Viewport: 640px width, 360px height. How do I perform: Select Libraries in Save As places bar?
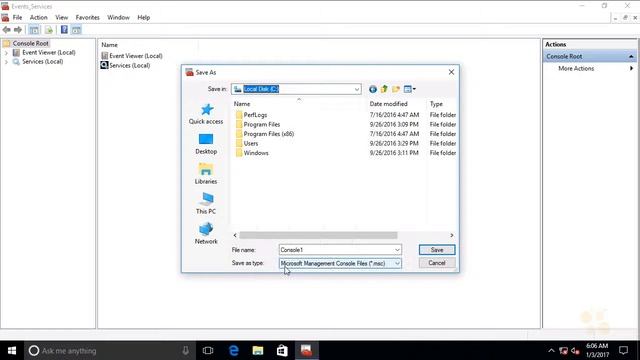(x=206, y=174)
